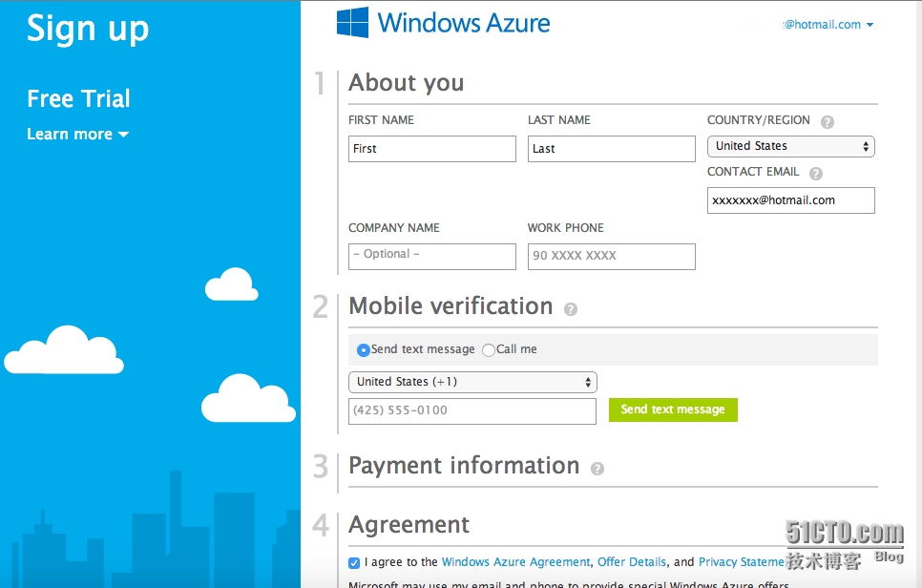The width and height of the screenshot is (922, 588).
Task: Click the Payment information heading
Action: [464, 466]
